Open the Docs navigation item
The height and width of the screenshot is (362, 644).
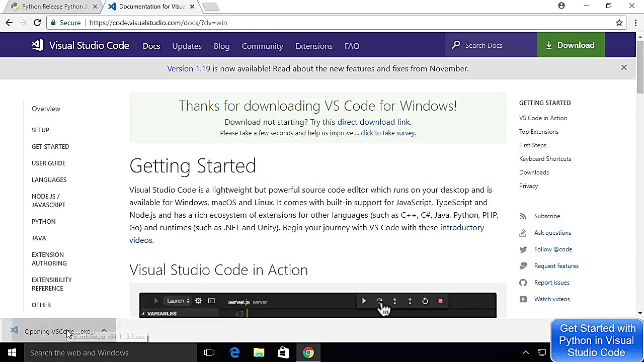[x=151, y=46]
